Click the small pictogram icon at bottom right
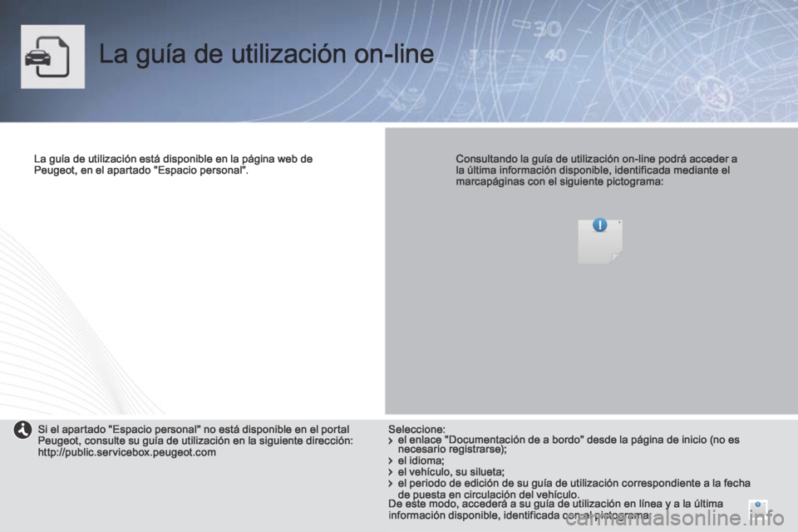The width and height of the screenshot is (798, 532). [757, 508]
